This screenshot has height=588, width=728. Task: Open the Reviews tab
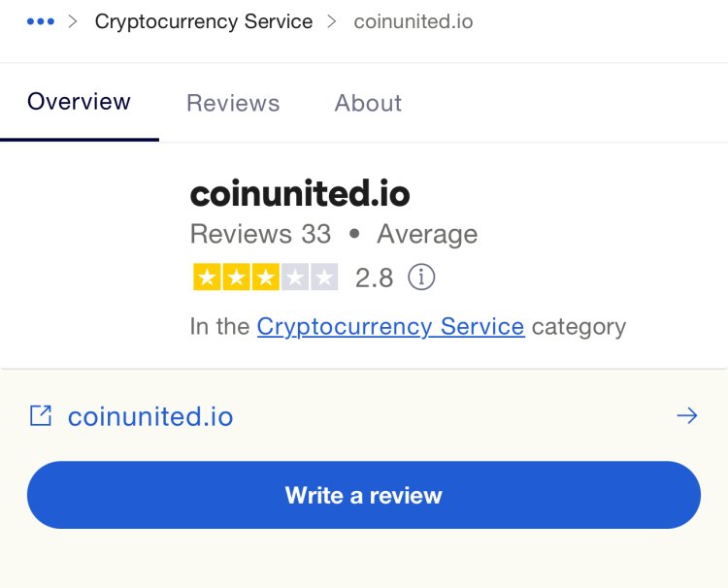pyautogui.click(x=233, y=103)
